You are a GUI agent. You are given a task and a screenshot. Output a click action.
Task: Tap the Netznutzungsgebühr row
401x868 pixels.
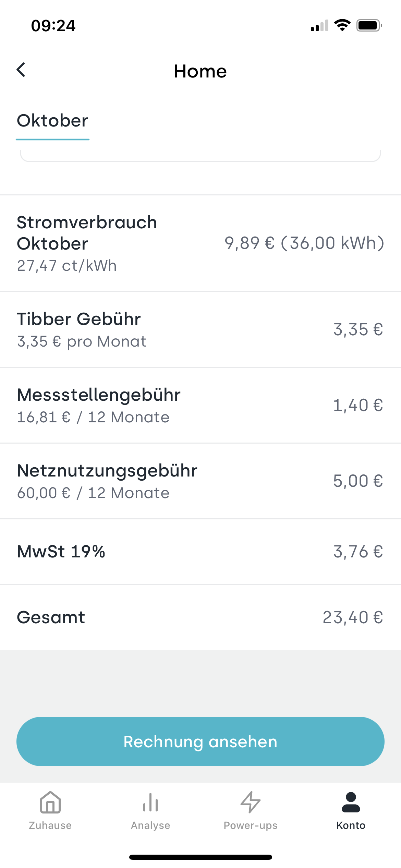point(200,481)
